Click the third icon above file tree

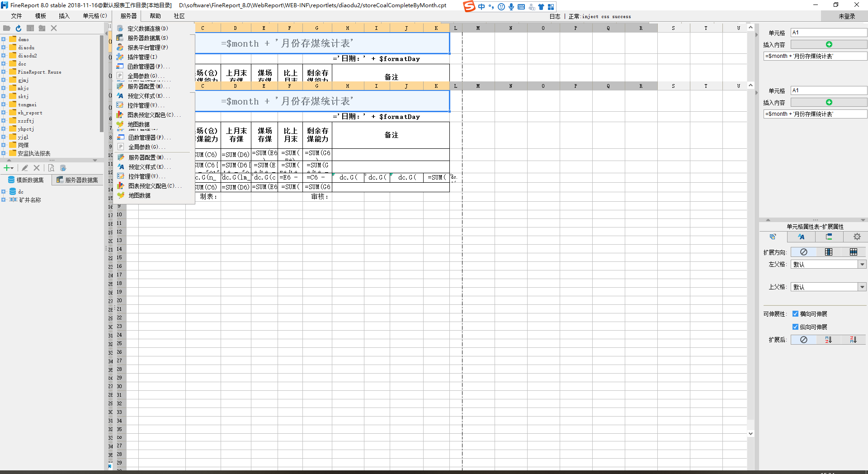pyautogui.click(x=30, y=28)
